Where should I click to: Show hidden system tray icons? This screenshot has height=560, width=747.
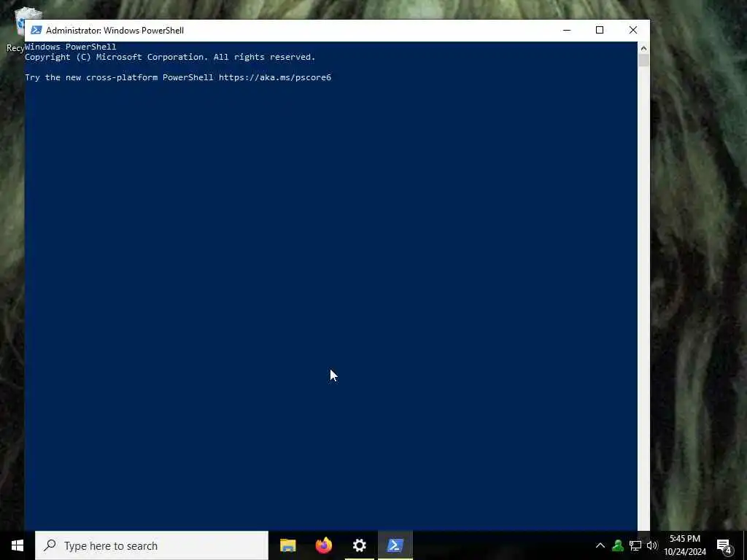600,545
